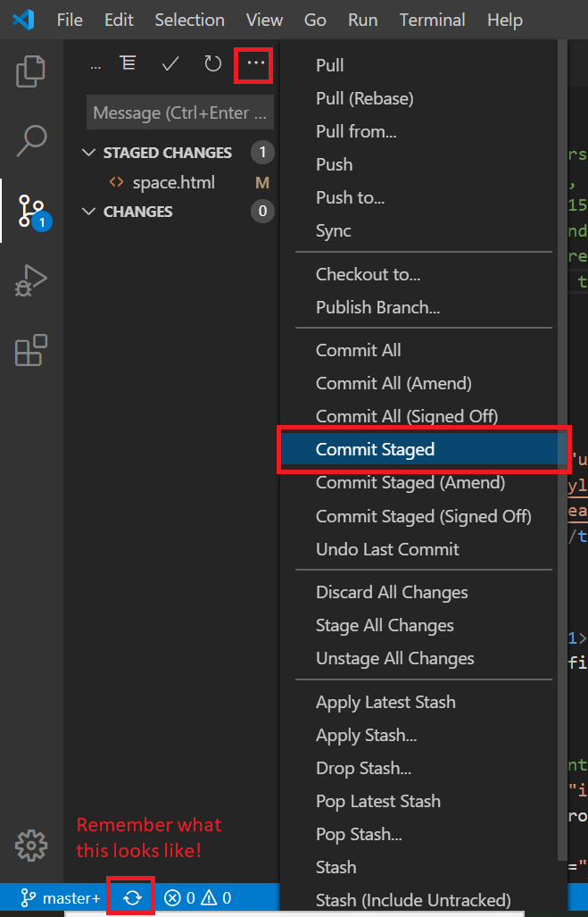Screen dimensions: 588x917
Task: Open the Source Control view icon
Action: coord(31,211)
